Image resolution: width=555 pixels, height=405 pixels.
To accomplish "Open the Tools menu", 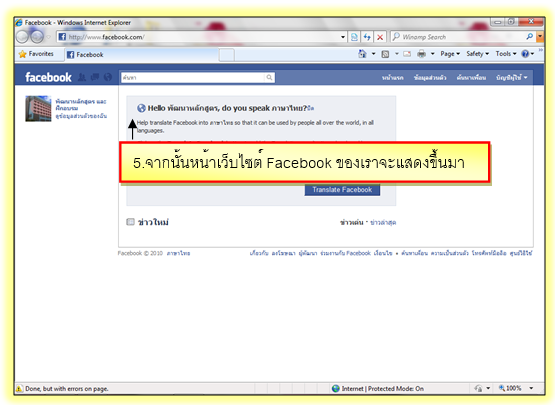I will [505, 54].
